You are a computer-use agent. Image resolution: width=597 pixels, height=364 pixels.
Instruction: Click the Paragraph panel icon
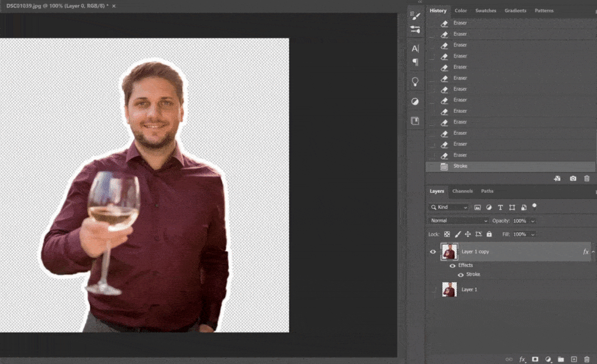416,62
